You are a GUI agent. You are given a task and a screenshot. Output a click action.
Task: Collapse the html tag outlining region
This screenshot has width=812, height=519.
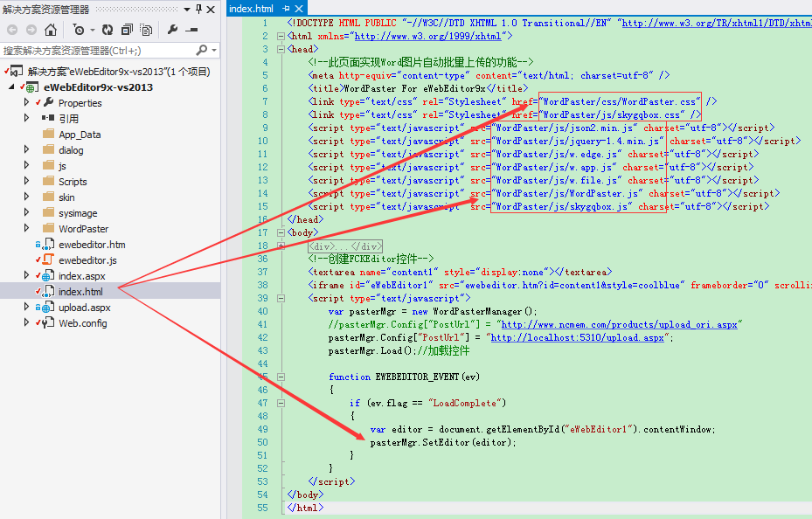pyautogui.click(x=281, y=36)
